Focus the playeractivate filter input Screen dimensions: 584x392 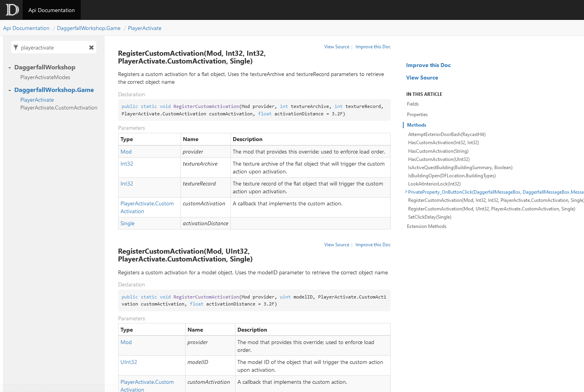tap(54, 48)
